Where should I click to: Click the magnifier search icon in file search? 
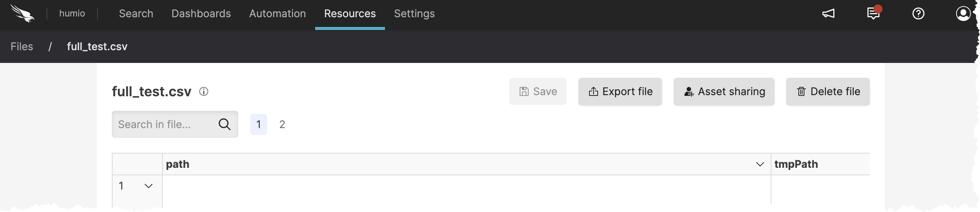(224, 124)
